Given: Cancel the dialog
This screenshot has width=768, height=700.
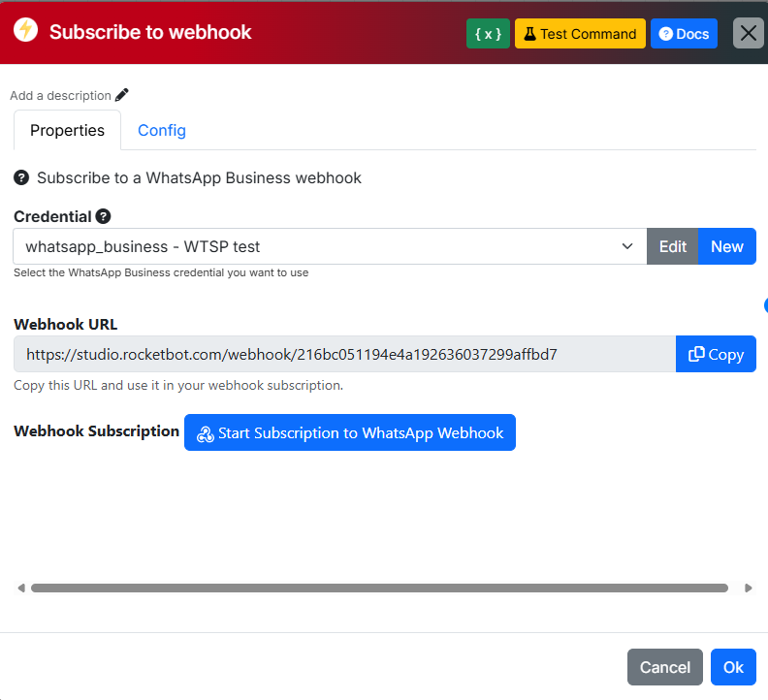Looking at the screenshot, I should (x=664, y=667).
